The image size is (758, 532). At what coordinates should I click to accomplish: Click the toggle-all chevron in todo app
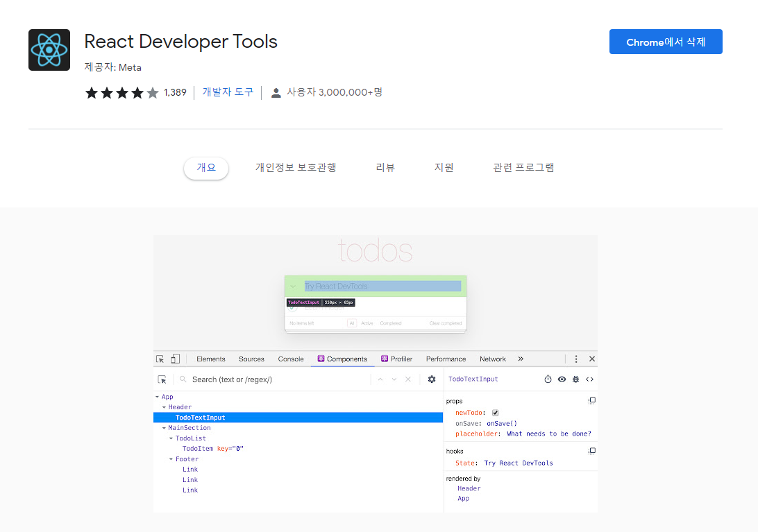[x=293, y=286]
